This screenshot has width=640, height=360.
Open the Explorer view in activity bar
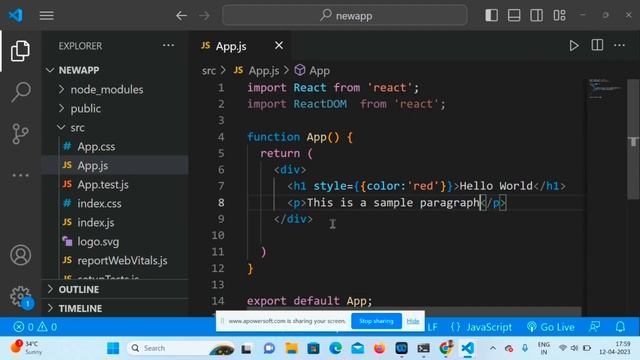click(20, 51)
